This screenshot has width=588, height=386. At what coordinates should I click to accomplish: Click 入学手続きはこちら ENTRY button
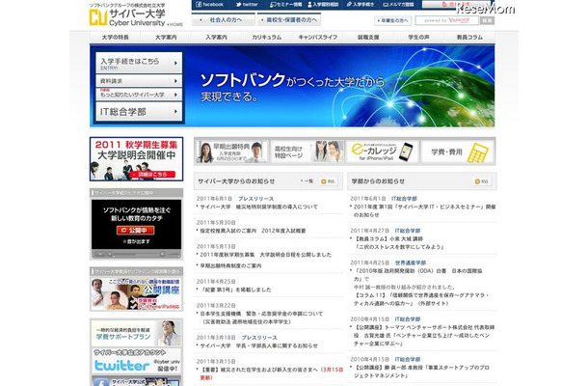[x=139, y=63]
